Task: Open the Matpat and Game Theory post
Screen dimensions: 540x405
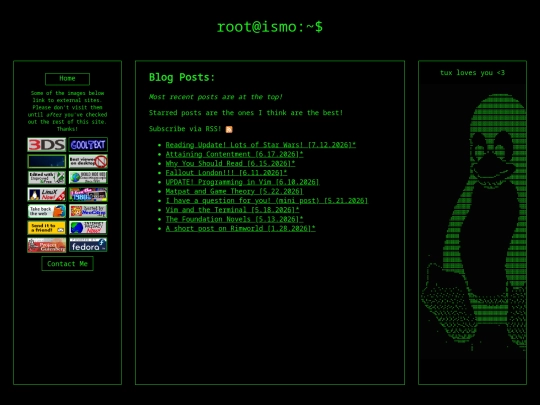Action: pos(235,191)
